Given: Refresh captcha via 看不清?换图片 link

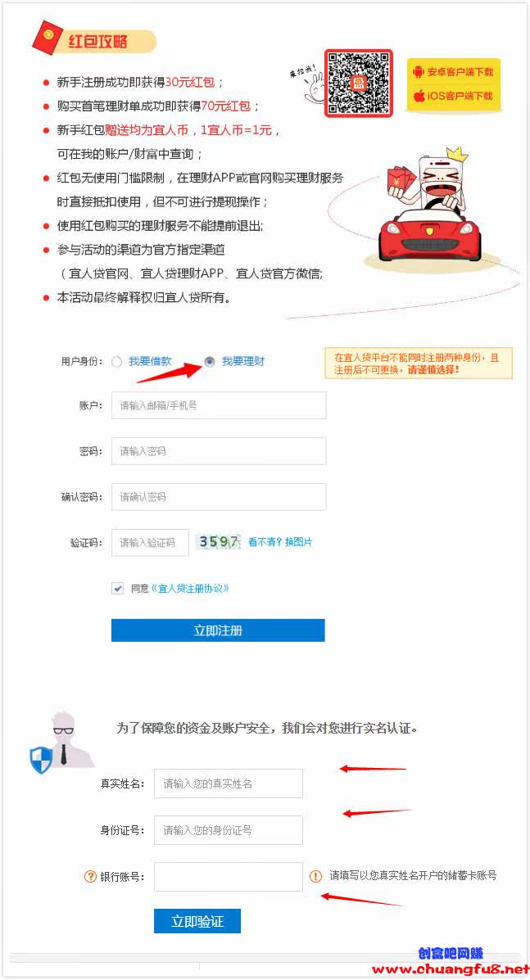Looking at the screenshot, I should click(x=280, y=542).
